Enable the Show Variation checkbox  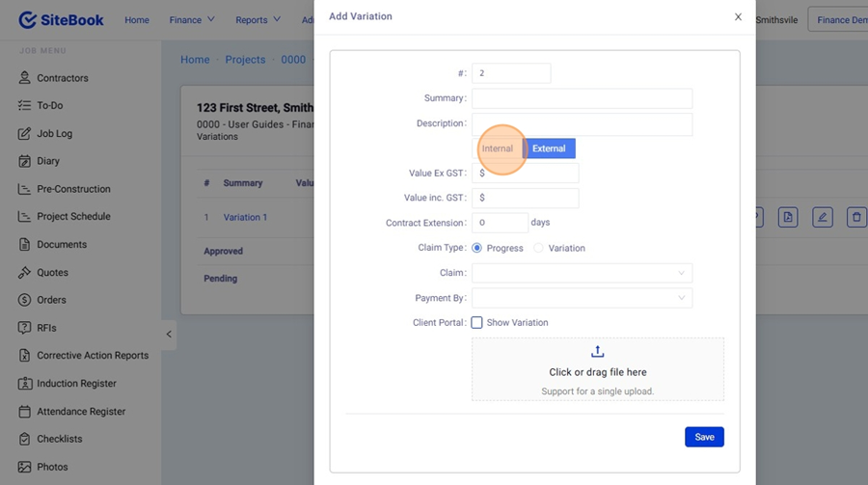point(476,323)
